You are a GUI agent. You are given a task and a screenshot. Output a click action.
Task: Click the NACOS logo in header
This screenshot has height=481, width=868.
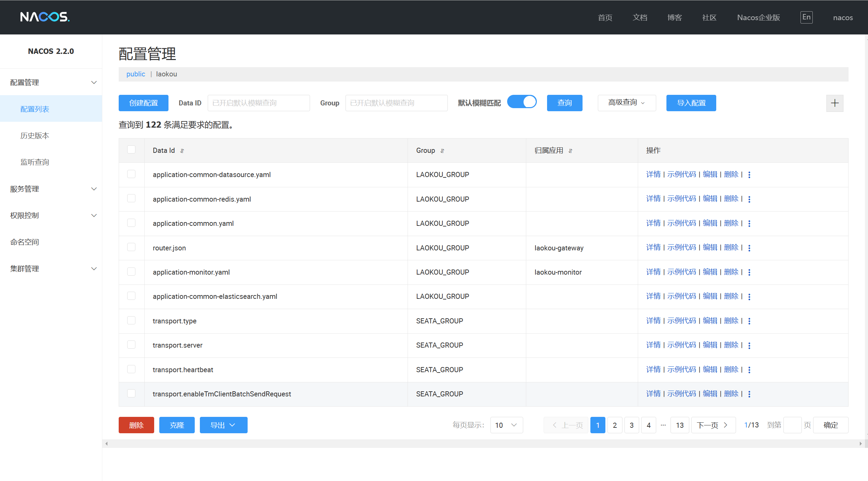click(x=45, y=17)
